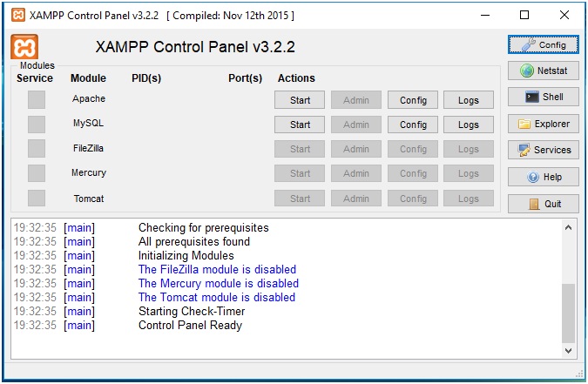588x384 pixels.
Task: Select the MySQL module label
Action: tap(89, 124)
